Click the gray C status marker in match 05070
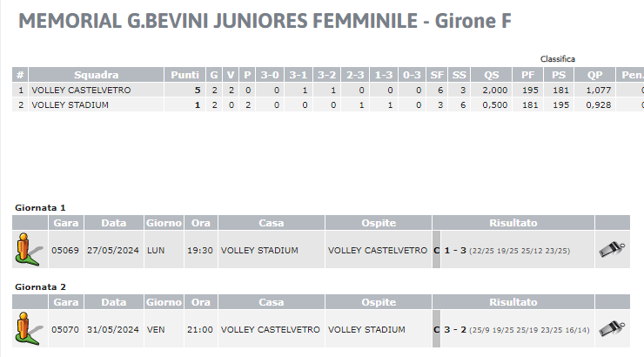 point(436,329)
